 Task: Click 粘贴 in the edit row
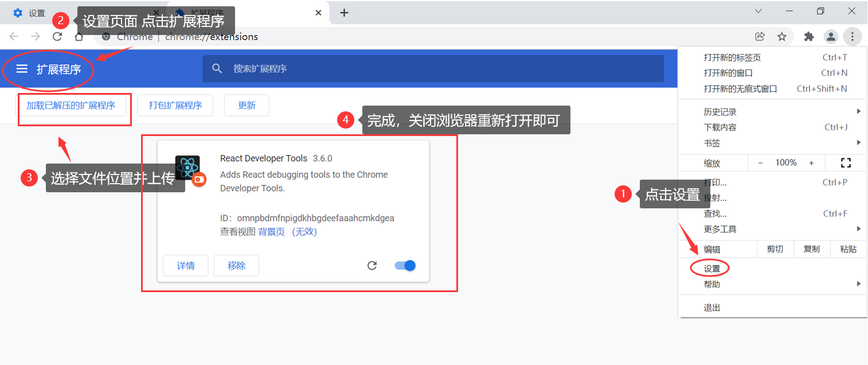pyautogui.click(x=849, y=249)
